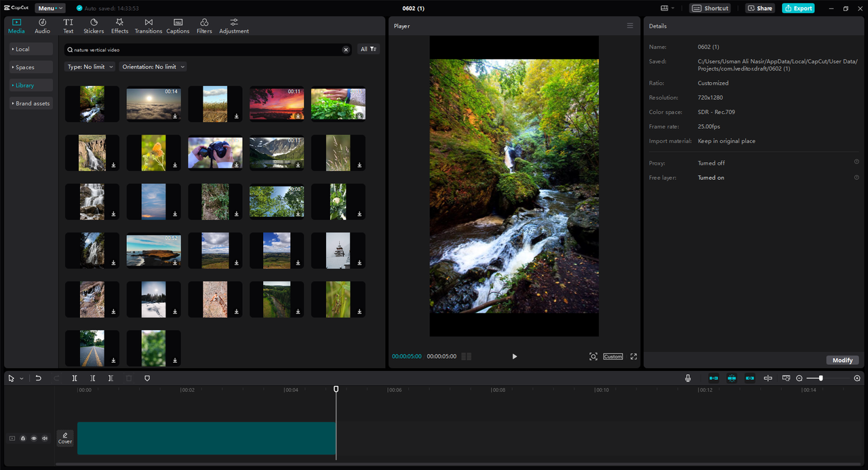
Task: Open the Effects panel
Action: pos(119,26)
